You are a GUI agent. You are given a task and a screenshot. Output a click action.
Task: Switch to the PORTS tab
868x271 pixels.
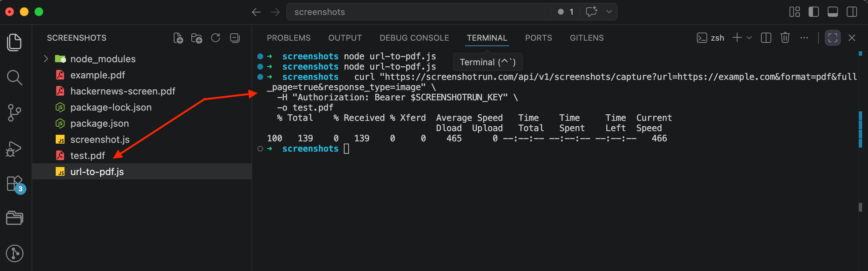click(538, 38)
